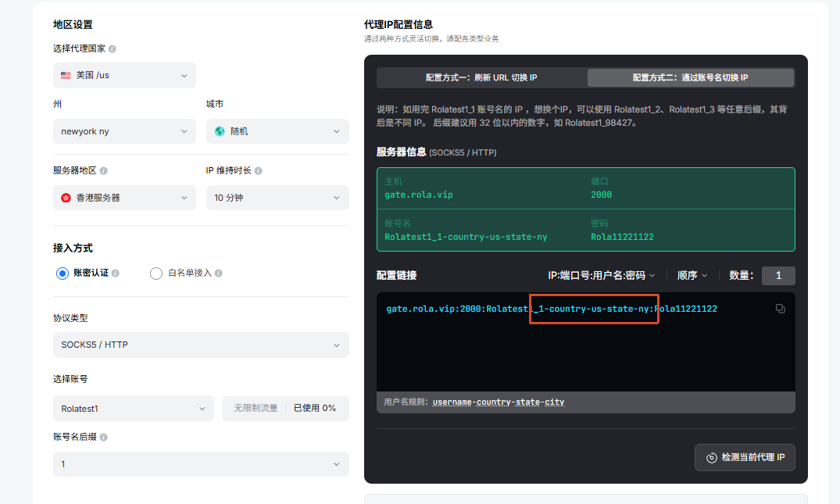840x504 pixels.
Task: Click info icon next to 账号名后缀
Action: click(x=103, y=437)
